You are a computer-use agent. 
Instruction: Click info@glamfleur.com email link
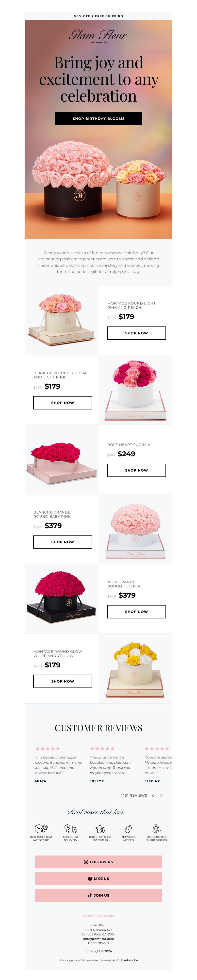[x=98, y=939]
